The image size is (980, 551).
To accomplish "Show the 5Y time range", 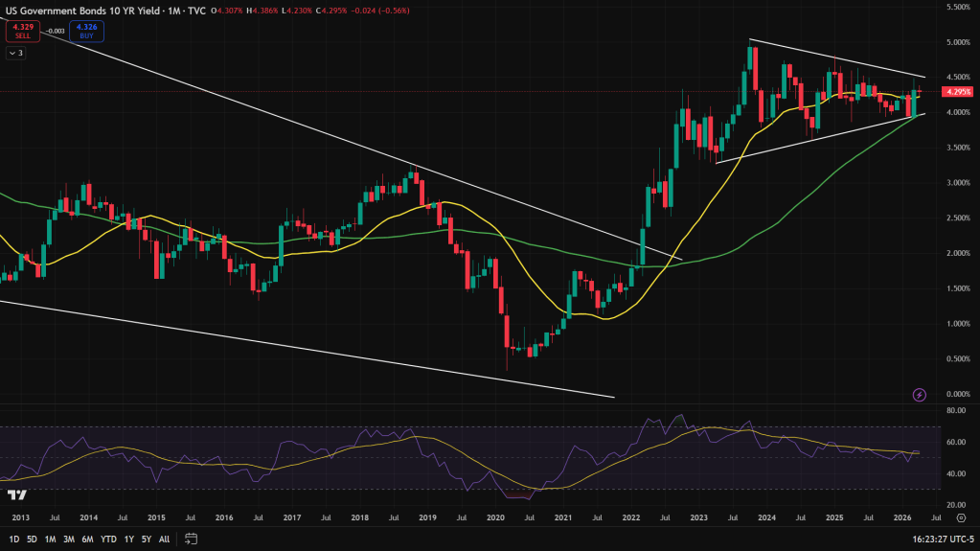I will (x=146, y=539).
